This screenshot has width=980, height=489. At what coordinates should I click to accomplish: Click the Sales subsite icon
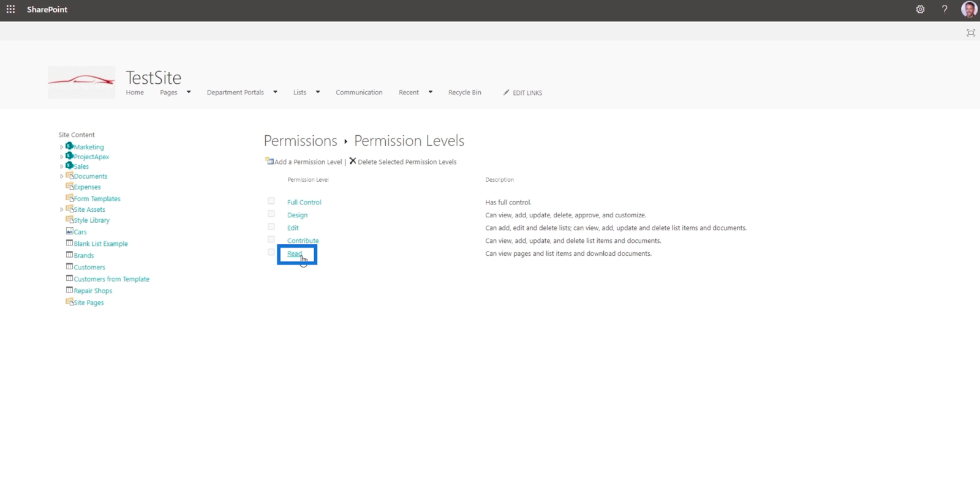pyautogui.click(x=69, y=165)
